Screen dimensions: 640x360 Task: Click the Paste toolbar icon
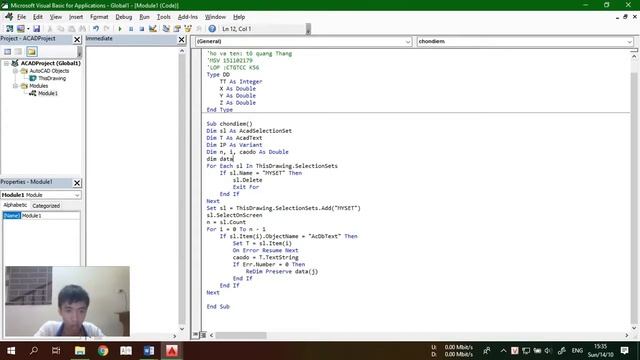[71, 29]
